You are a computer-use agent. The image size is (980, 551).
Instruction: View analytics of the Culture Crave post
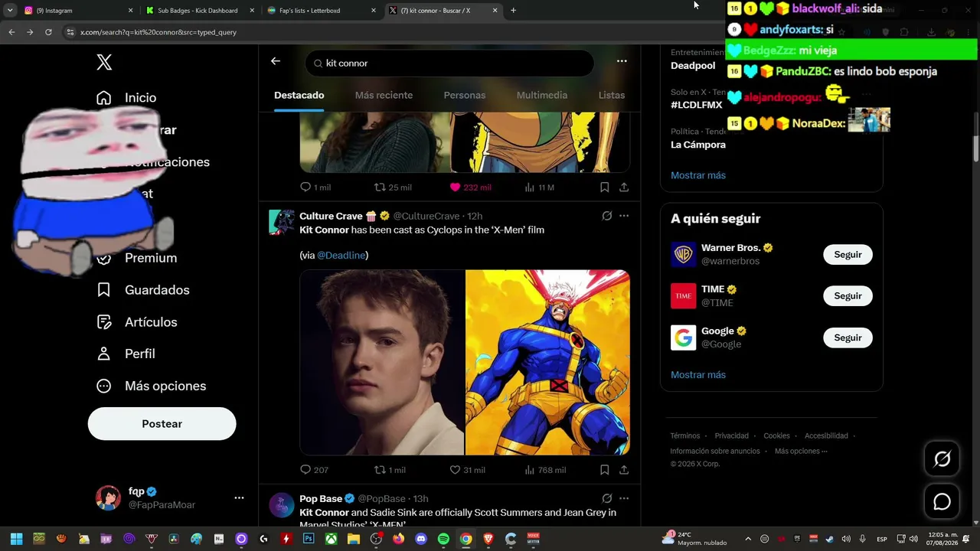point(545,470)
